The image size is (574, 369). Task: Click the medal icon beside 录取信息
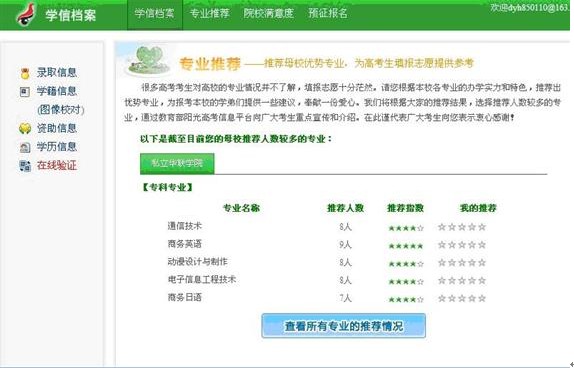tap(25, 73)
